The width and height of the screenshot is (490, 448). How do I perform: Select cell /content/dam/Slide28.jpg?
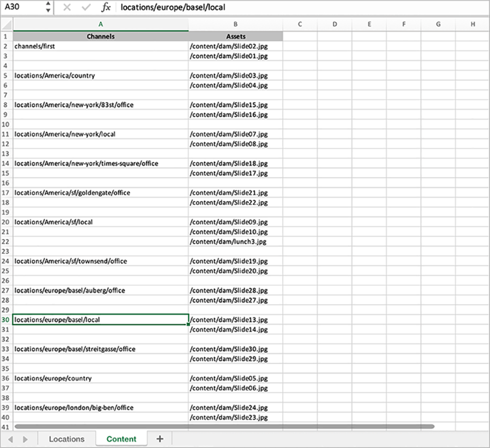coord(236,291)
